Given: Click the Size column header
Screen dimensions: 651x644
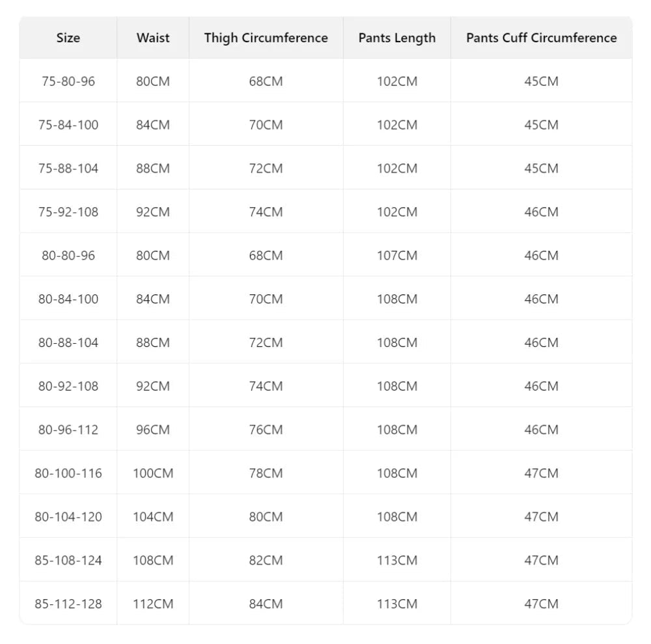Looking at the screenshot, I should click(x=68, y=38).
